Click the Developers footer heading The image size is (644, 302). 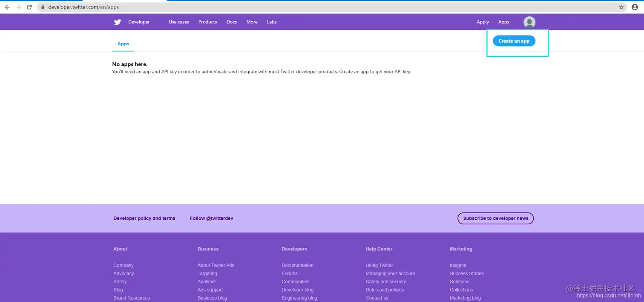(x=294, y=249)
